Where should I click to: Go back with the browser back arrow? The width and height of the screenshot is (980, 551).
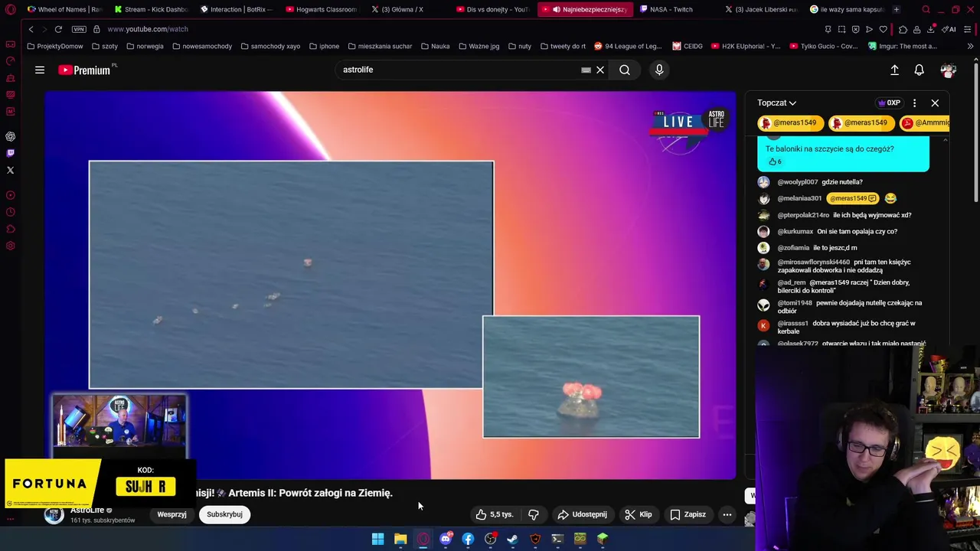tap(31, 29)
